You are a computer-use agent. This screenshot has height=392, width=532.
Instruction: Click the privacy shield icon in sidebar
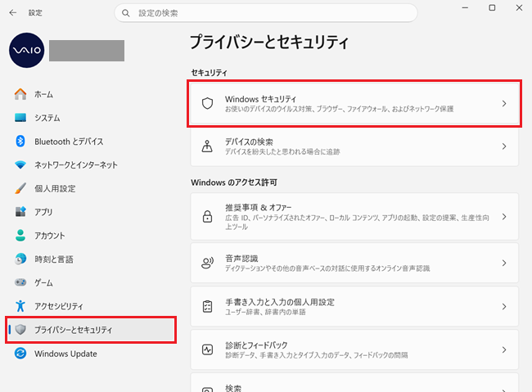coord(20,329)
